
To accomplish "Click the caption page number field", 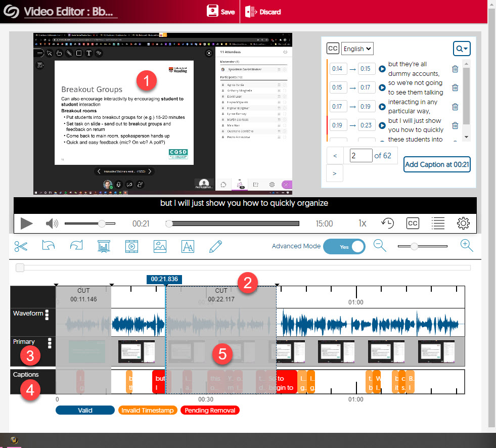I will 361,156.
